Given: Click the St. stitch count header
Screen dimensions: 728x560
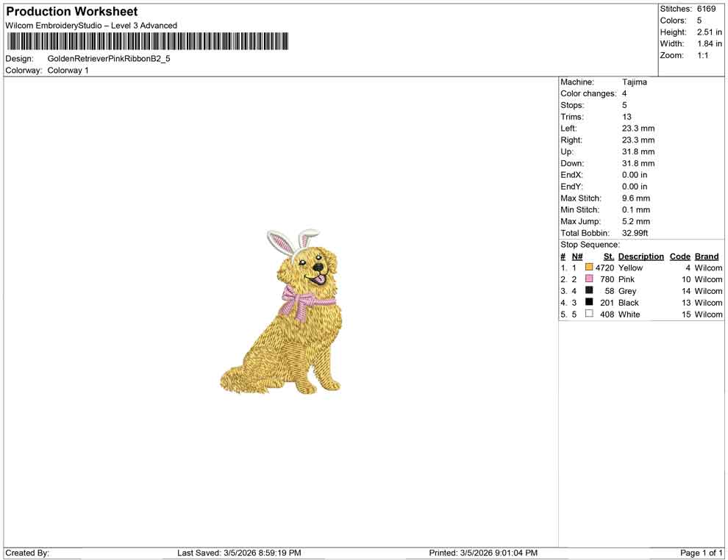Looking at the screenshot, I should tap(608, 256).
